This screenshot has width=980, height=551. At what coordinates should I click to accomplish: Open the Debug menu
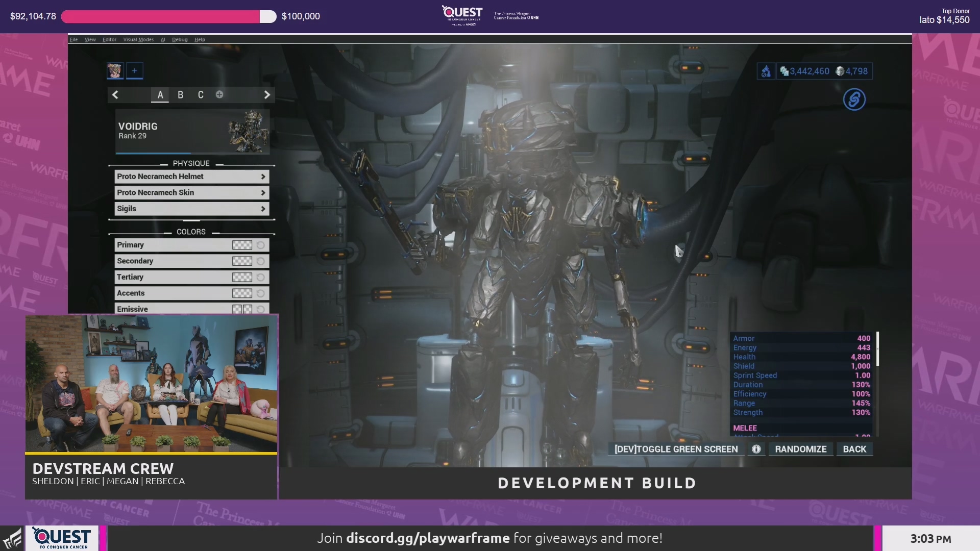(180, 39)
